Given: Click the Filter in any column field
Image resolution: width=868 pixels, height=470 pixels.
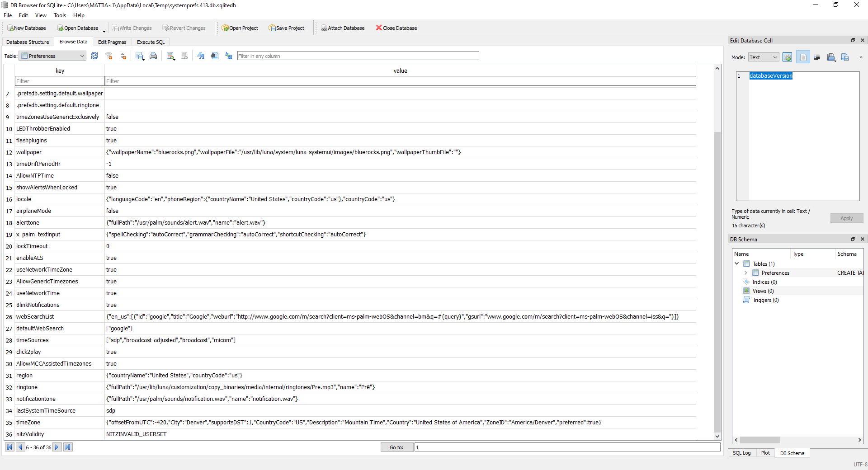Looking at the screenshot, I should tap(358, 56).
